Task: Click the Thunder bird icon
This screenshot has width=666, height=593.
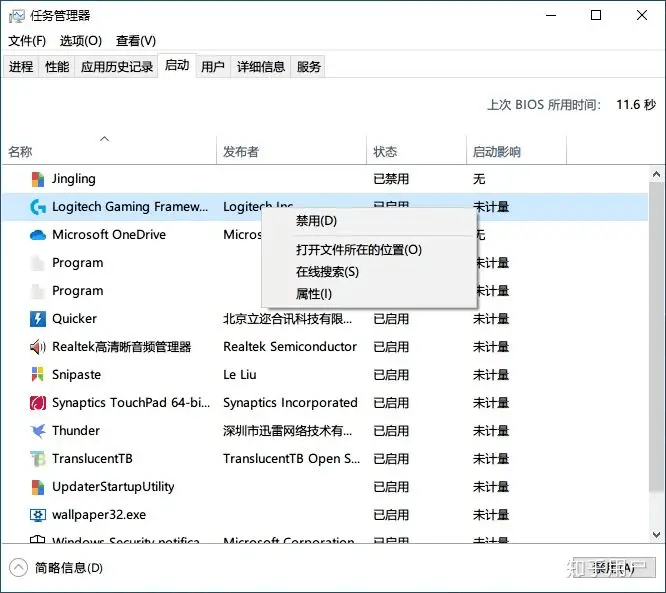Action: coord(38,431)
